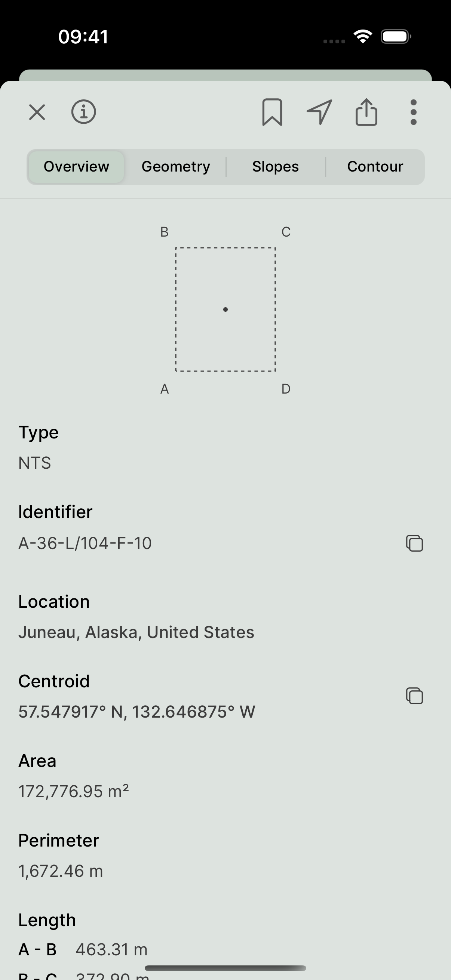
Task: Tap corner label A on the diagram
Action: 165,388
